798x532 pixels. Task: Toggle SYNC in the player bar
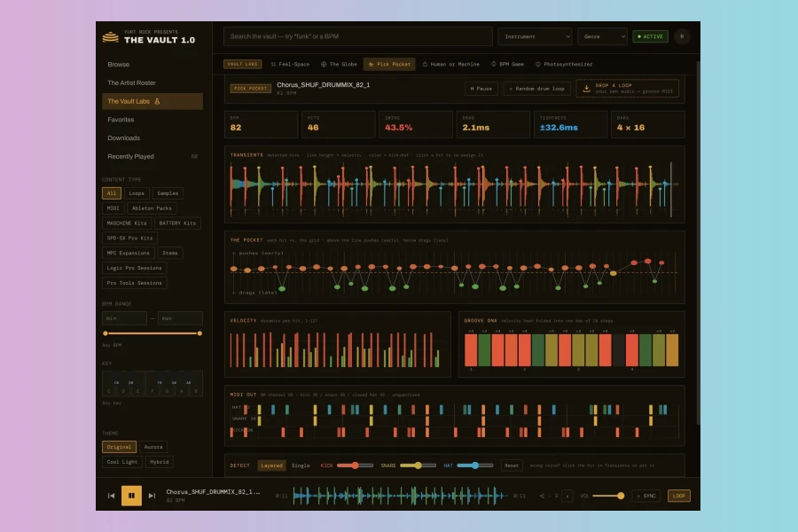coord(645,496)
